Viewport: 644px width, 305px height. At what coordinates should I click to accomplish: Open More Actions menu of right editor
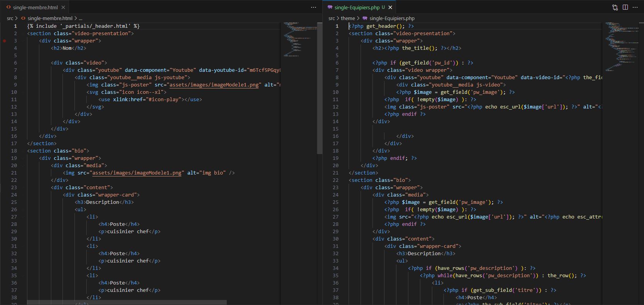tap(635, 7)
